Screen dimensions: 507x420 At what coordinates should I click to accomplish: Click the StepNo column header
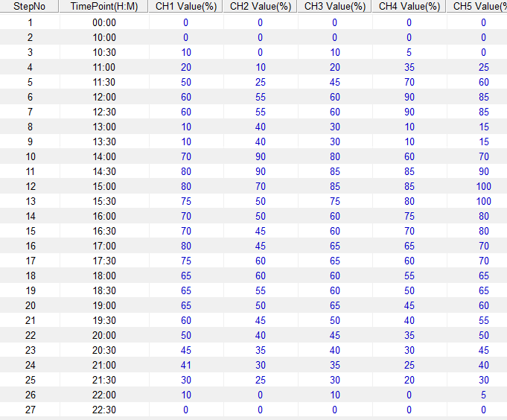click(29, 7)
